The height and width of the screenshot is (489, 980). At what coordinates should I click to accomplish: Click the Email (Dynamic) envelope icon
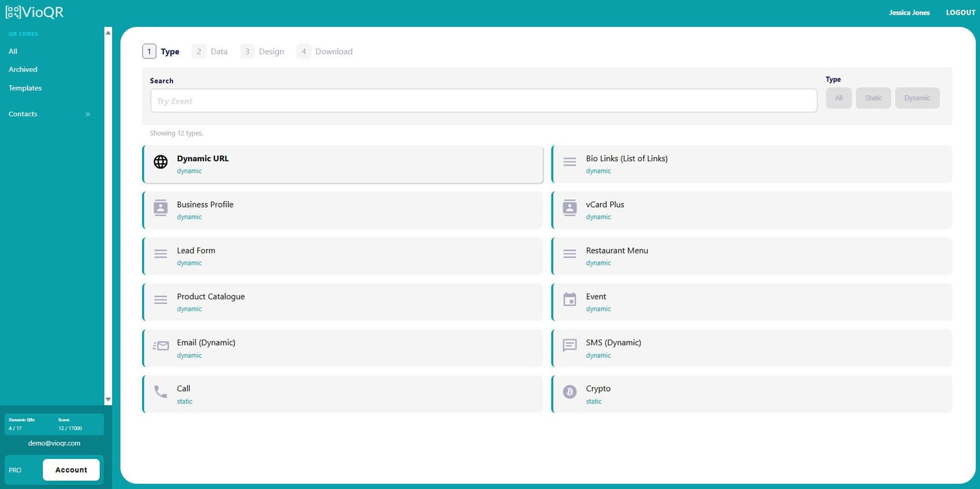(x=160, y=346)
